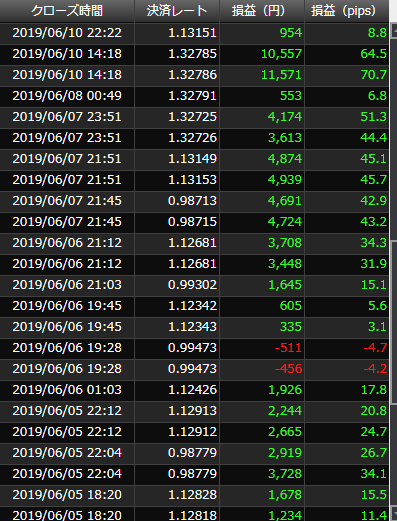Viewport: 397px width, 521px height.
Task: Select pips cell 64.5
Action: pyautogui.click(x=347, y=54)
